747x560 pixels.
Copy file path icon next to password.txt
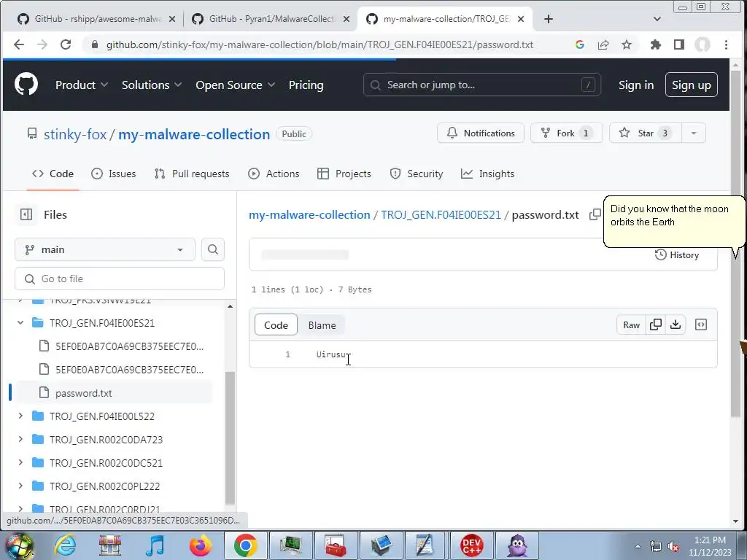(x=595, y=215)
